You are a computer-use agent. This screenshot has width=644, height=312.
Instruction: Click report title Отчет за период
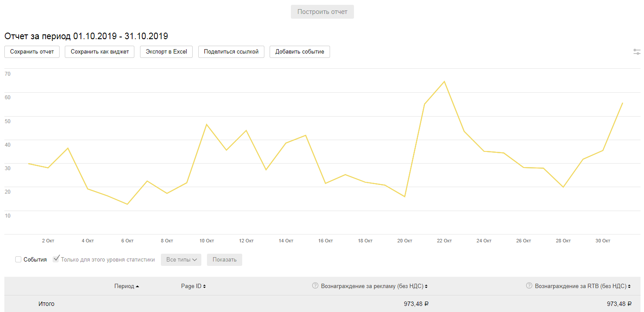pos(86,36)
